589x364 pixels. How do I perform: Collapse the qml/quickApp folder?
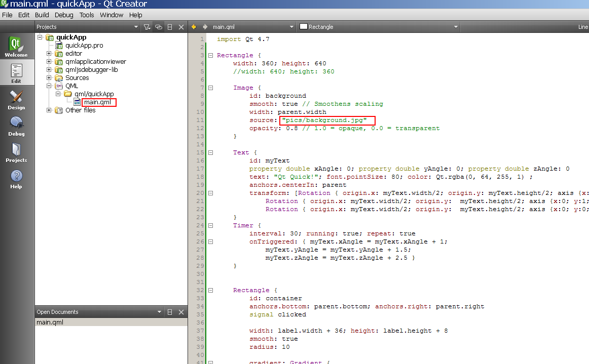[58, 94]
